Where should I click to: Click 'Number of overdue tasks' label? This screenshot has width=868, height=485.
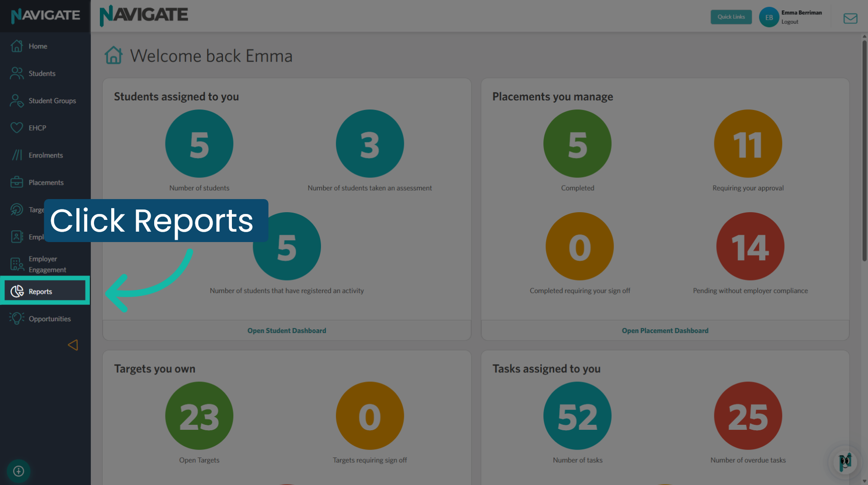pos(748,460)
